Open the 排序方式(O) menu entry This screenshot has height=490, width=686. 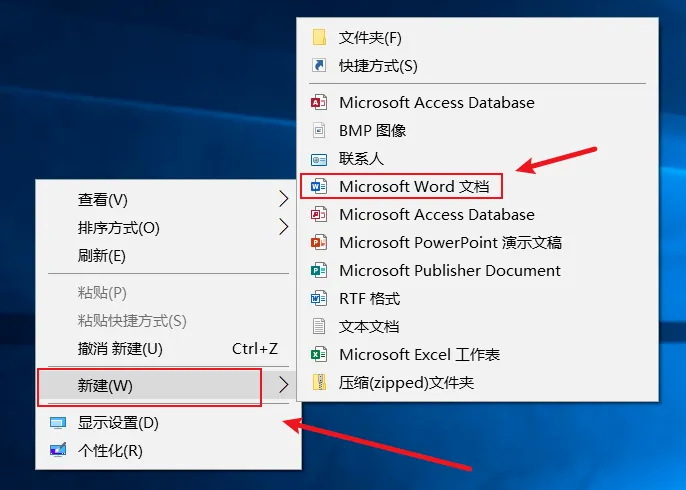[168, 228]
